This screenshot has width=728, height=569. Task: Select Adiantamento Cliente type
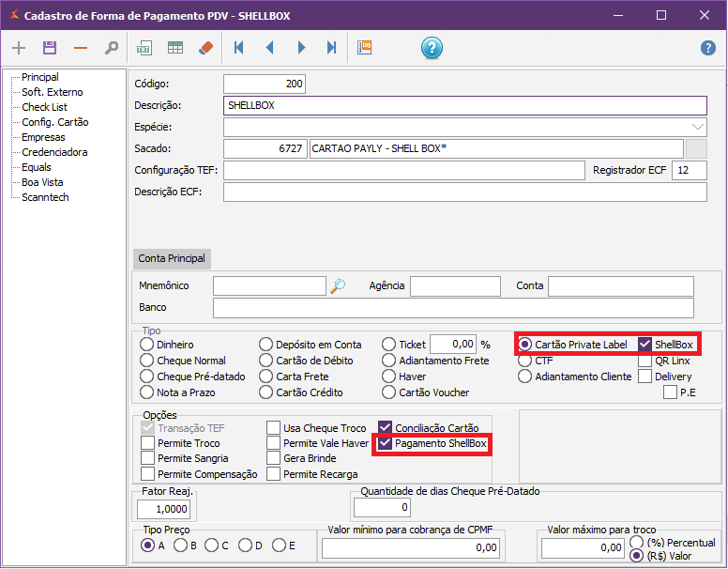pos(524,377)
